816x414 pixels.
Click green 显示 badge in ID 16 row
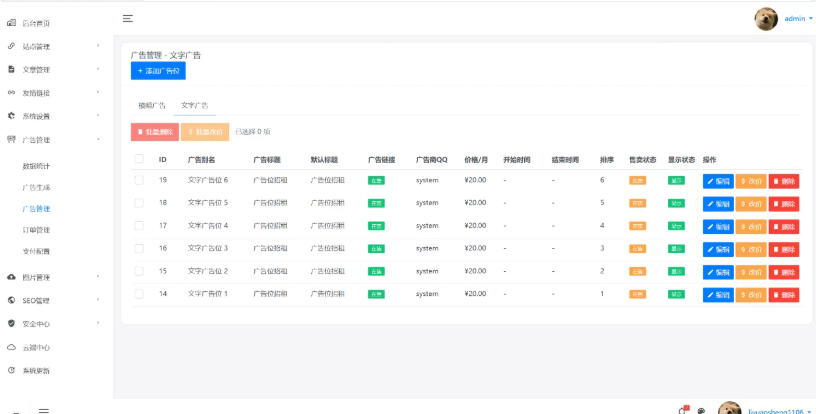677,249
